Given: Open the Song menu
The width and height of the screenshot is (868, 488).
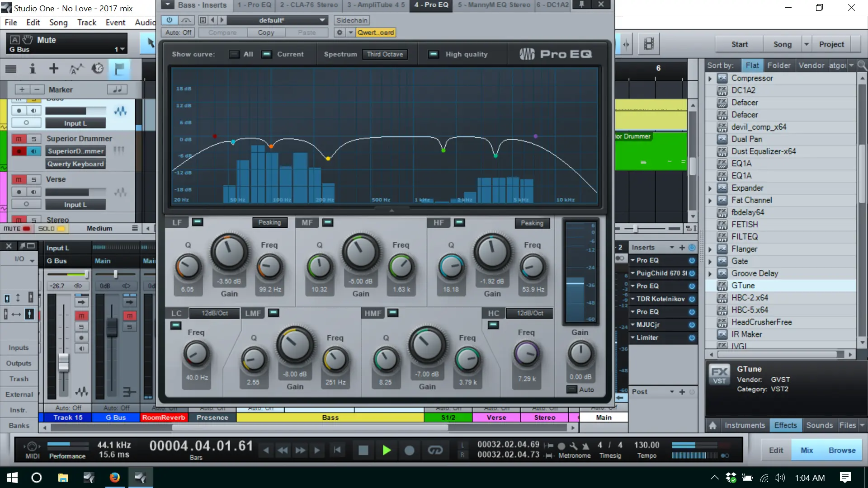Looking at the screenshot, I should pyautogui.click(x=58, y=23).
